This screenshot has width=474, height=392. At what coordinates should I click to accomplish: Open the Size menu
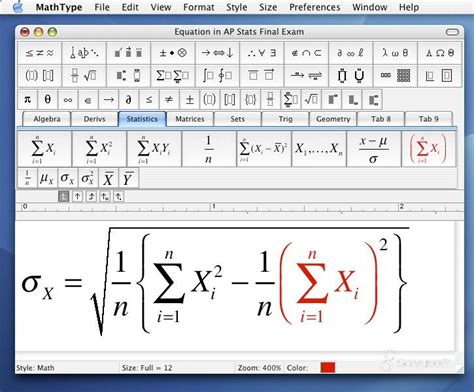click(268, 7)
